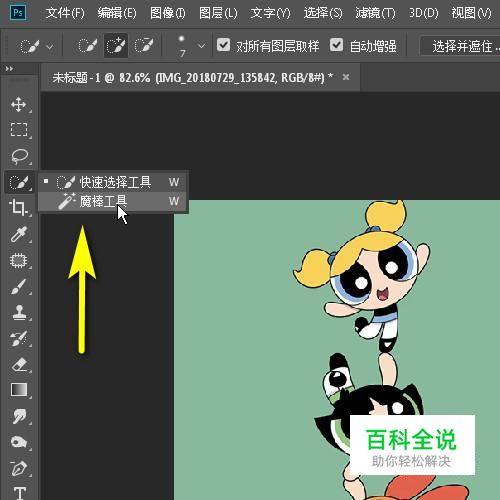This screenshot has width=500, height=500.
Task: Open the File menu
Action: tap(65, 13)
